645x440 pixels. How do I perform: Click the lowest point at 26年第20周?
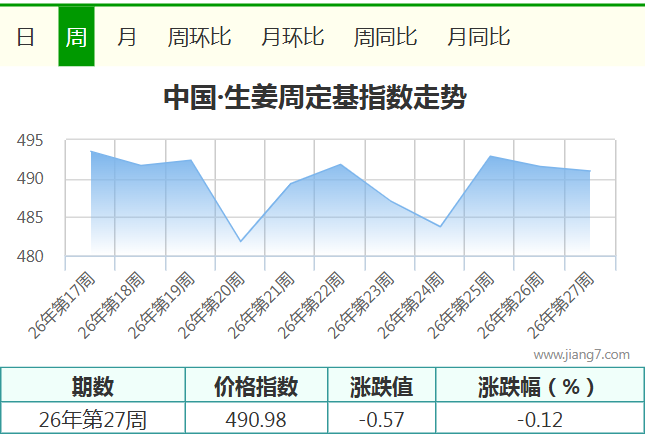pyautogui.click(x=241, y=241)
